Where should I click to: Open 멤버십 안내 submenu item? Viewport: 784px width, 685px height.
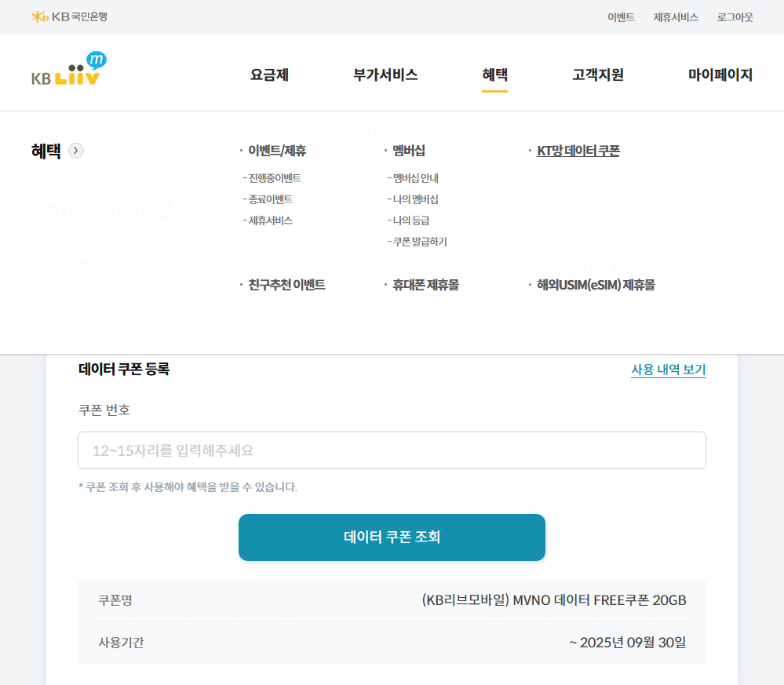pos(415,178)
